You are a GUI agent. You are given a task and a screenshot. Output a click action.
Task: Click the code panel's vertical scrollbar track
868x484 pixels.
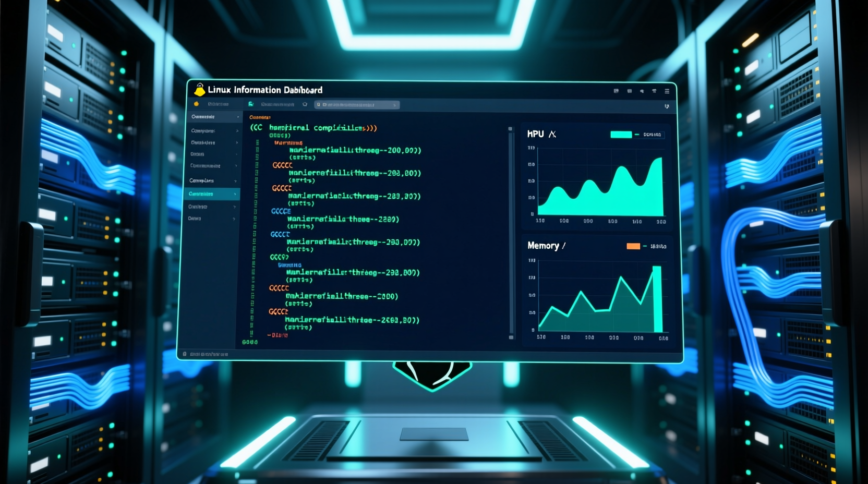click(x=511, y=233)
